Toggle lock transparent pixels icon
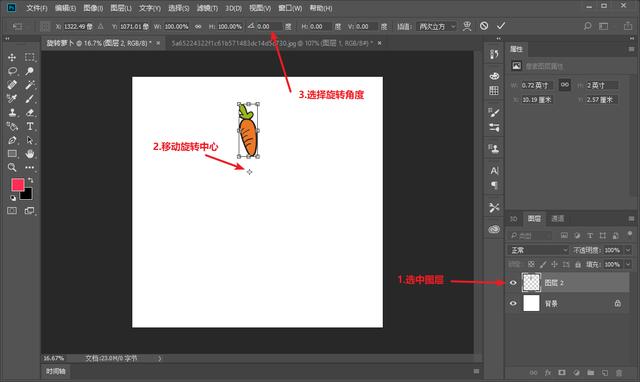 tap(531, 264)
